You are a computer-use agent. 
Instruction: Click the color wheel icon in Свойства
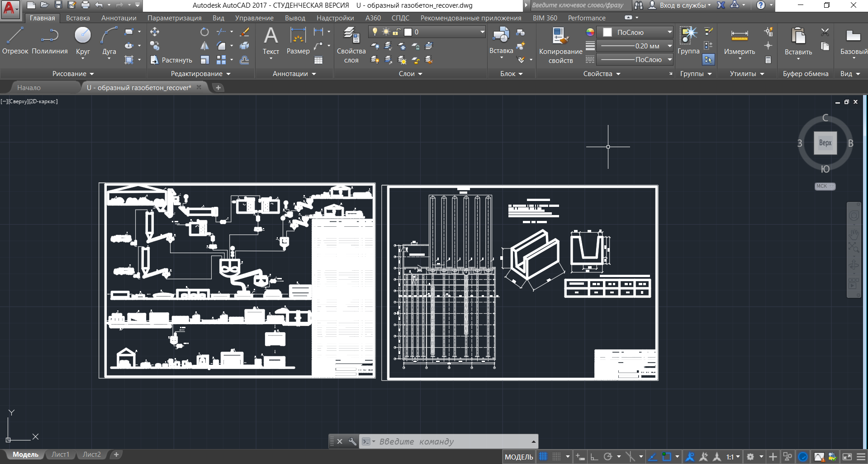click(x=590, y=32)
